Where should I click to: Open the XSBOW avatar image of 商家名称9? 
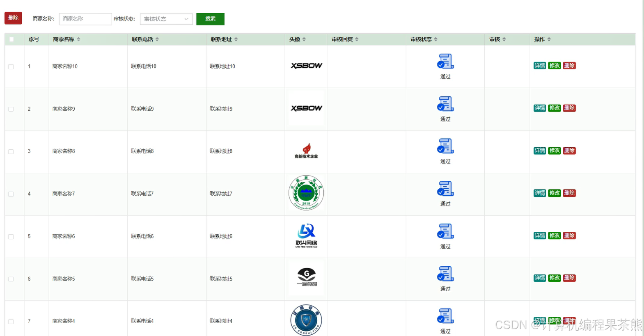point(306,108)
